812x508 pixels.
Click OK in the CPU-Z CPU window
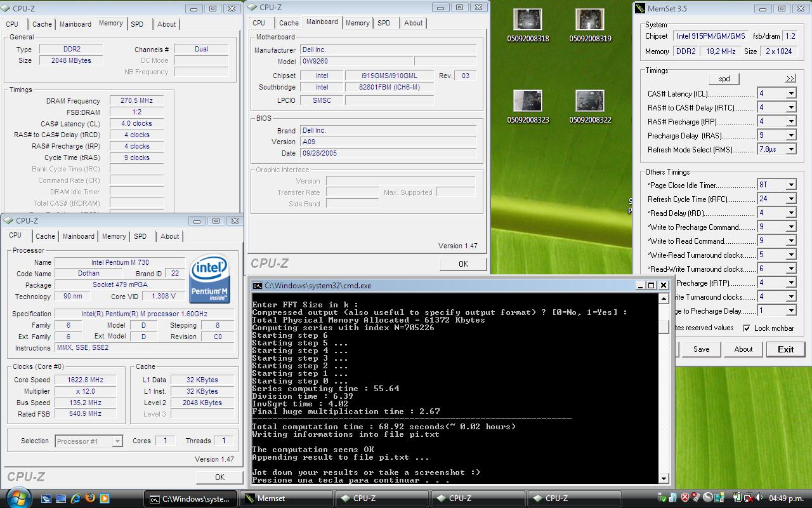click(219, 477)
